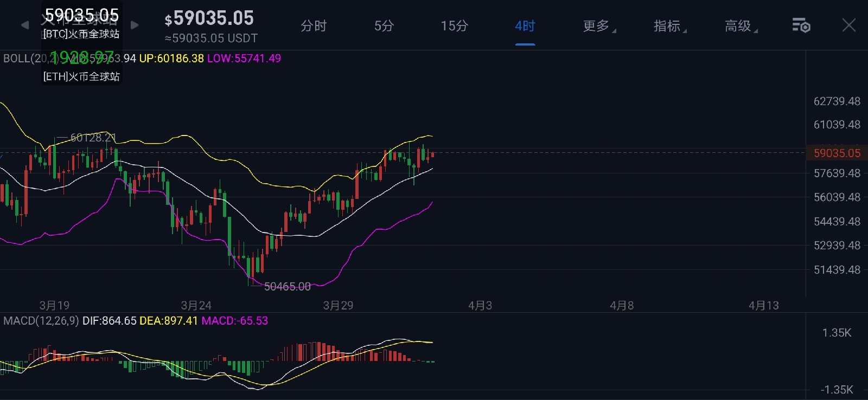Screen dimensions: 868x400
Task: Select the 15分 interval tab
Action: pyautogui.click(x=454, y=26)
